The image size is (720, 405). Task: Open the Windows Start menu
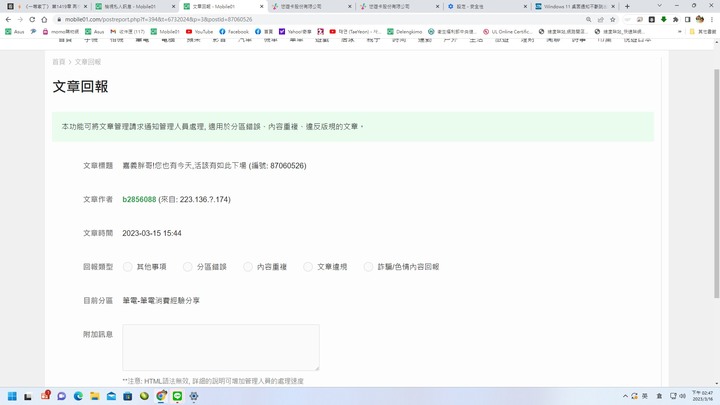12,396
